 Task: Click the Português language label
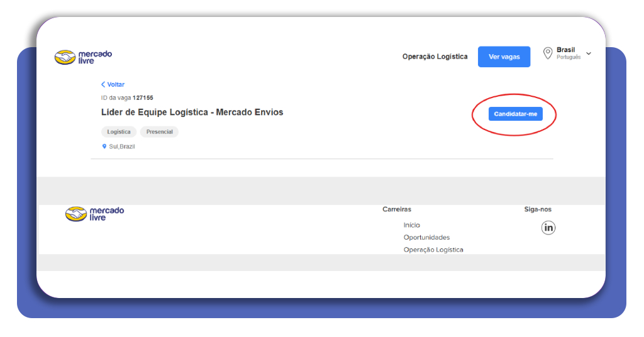coord(569,57)
